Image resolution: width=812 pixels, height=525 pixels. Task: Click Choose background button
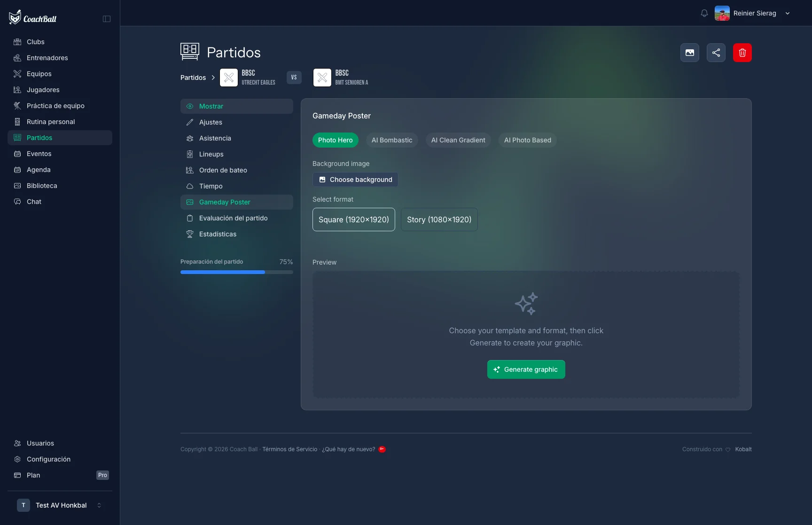click(x=355, y=180)
